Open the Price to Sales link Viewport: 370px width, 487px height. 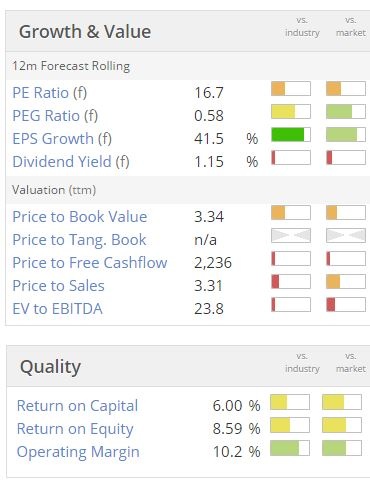click(x=58, y=286)
